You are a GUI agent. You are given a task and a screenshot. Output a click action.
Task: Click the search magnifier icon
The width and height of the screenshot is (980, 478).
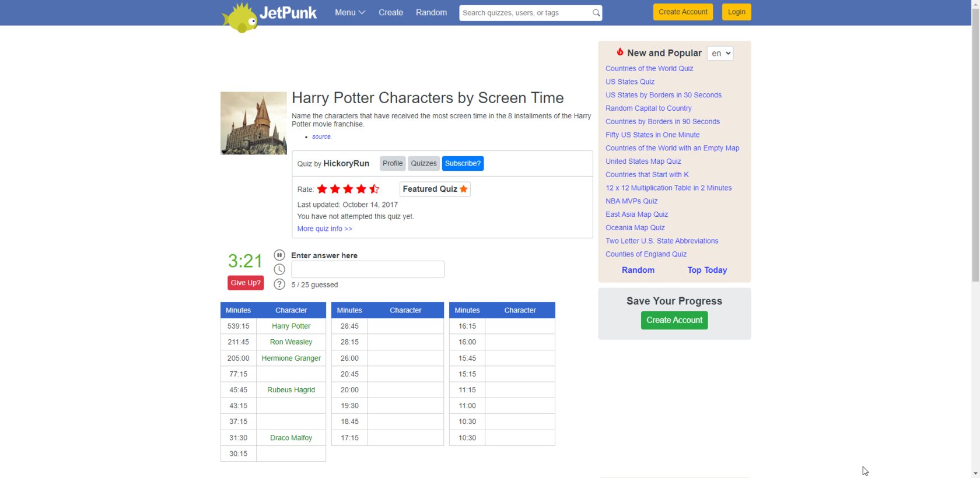[596, 13]
